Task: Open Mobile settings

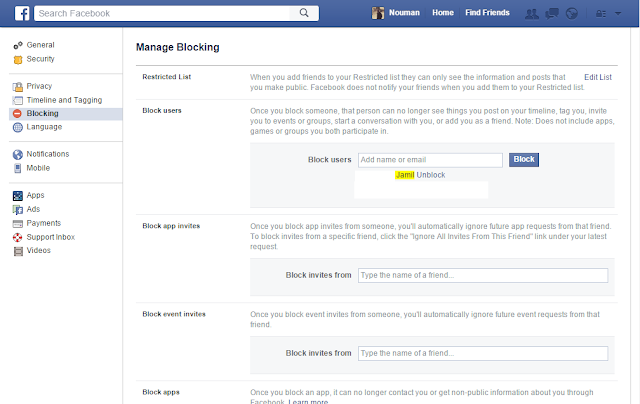Action: pos(38,168)
